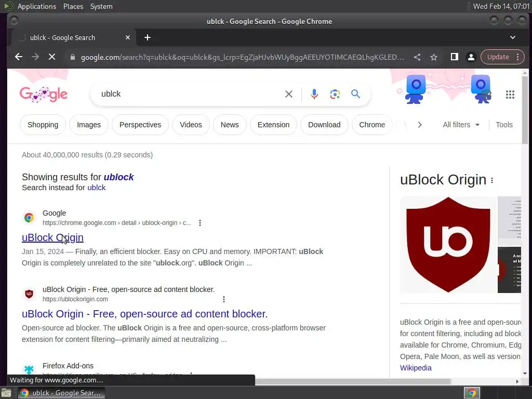The height and width of the screenshot is (399, 532).
Task: Close the ublck - Google Search tab
Action: pyautogui.click(x=128, y=37)
